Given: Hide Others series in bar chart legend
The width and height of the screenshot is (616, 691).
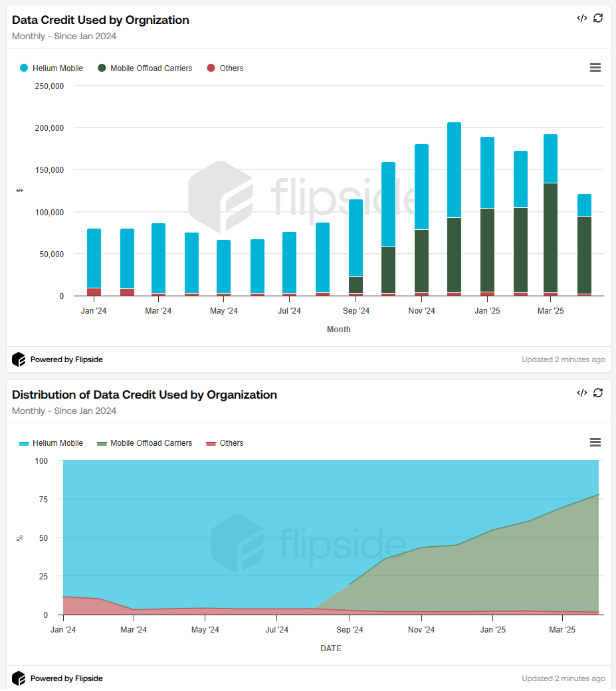Looking at the screenshot, I should tap(231, 68).
